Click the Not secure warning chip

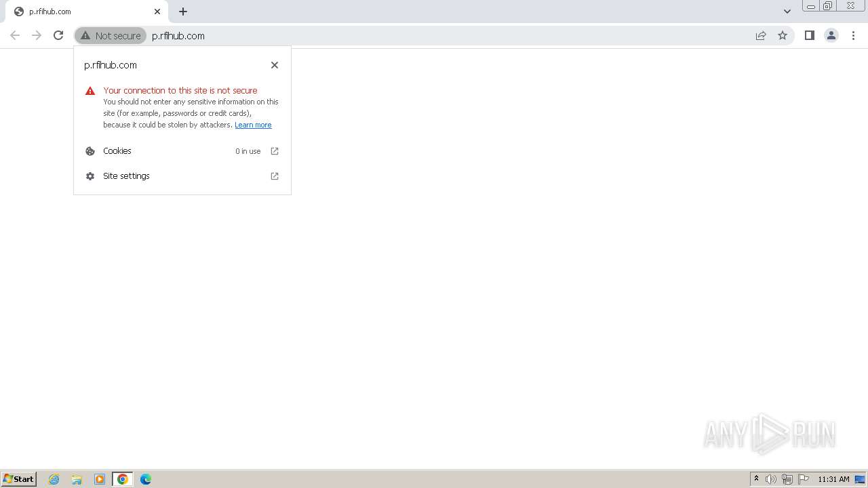point(111,35)
